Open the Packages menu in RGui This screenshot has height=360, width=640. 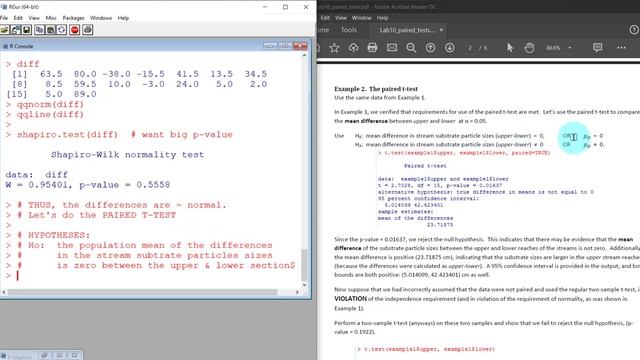73,18
